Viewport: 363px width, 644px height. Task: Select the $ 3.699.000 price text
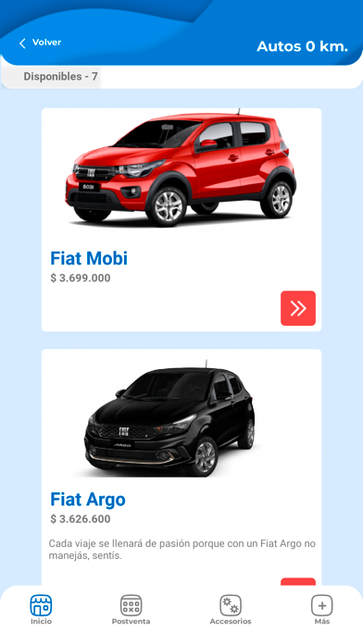click(81, 279)
